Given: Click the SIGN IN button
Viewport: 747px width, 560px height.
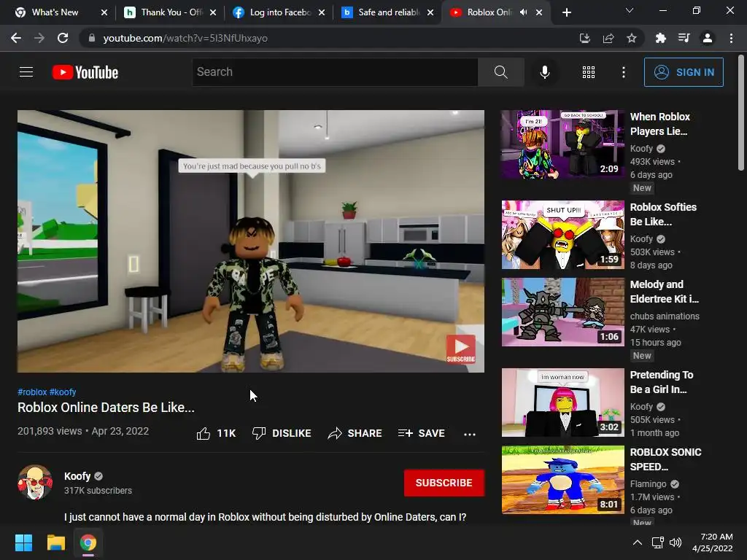Looking at the screenshot, I should (684, 72).
